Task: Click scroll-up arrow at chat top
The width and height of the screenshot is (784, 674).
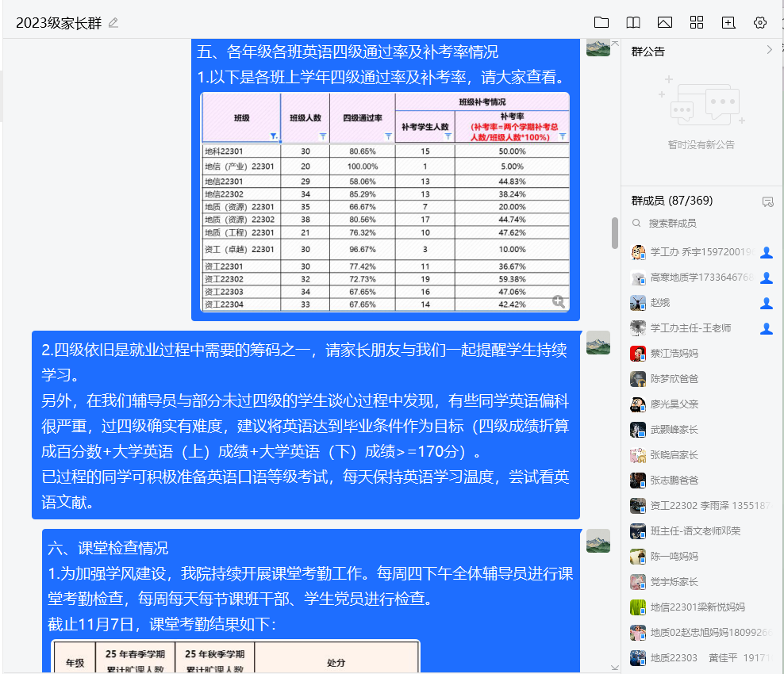Action: tap(614, 42)
